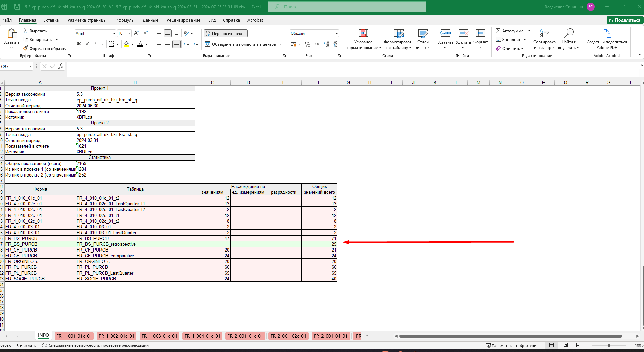Align text to top of cell
Screen dimensions: 644x352
tap(159, 33)
